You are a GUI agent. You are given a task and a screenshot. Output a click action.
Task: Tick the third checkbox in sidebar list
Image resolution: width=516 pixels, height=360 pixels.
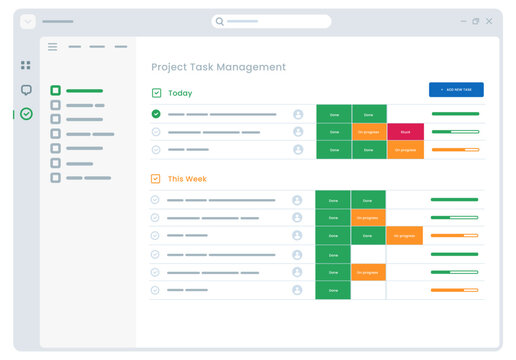(x=56, y=119)
